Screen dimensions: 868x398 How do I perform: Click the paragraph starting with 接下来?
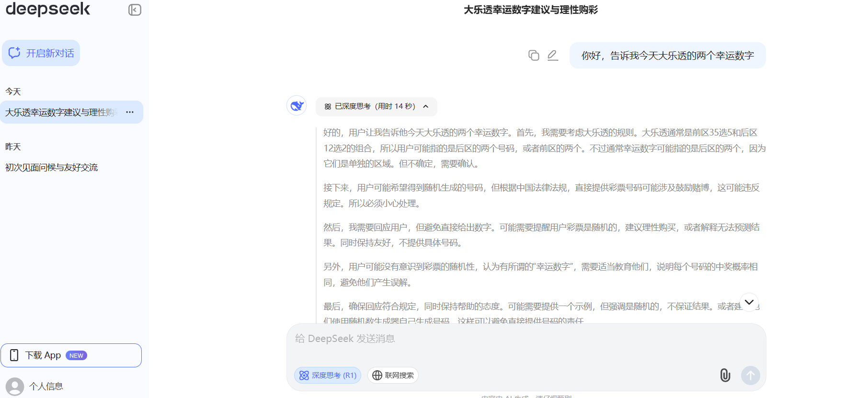[541, 195]
